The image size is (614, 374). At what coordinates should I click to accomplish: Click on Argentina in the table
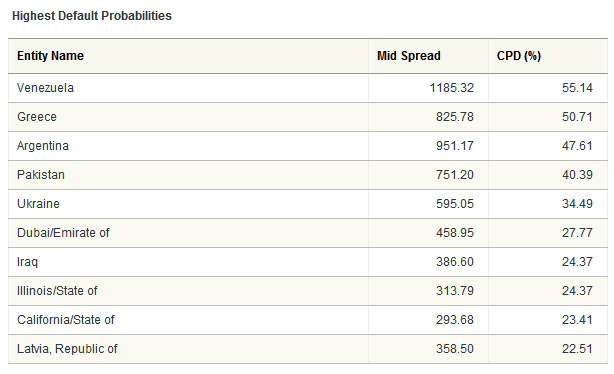[x=43, y=146]
